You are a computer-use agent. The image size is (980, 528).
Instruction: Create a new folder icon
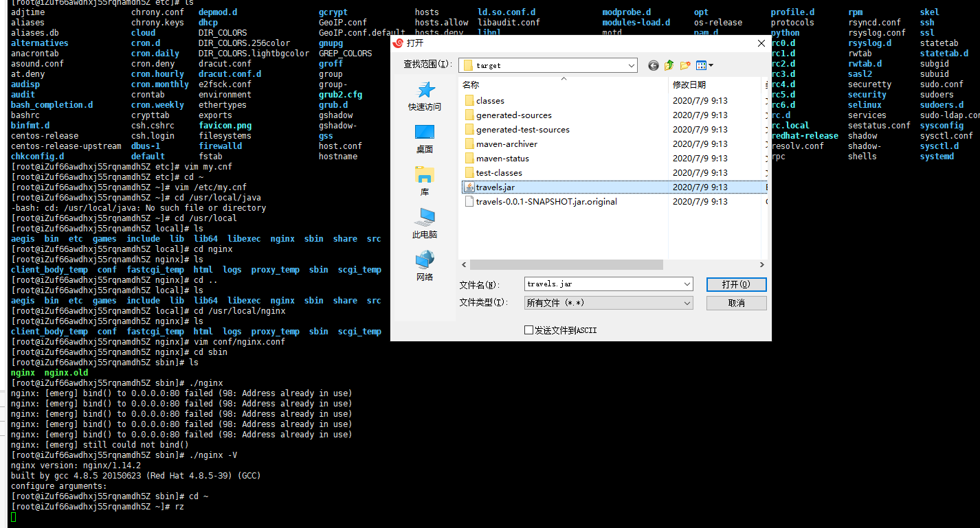coord(685,65)
